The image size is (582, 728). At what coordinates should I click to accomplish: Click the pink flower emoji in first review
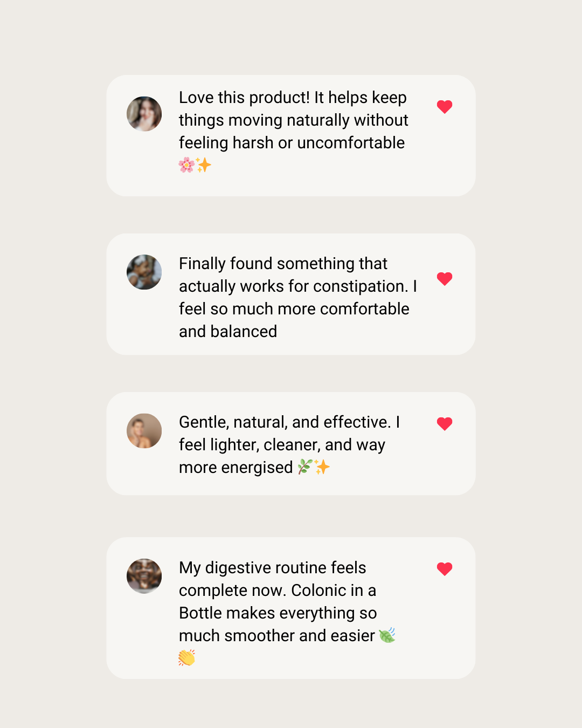[x=186, y=165]
